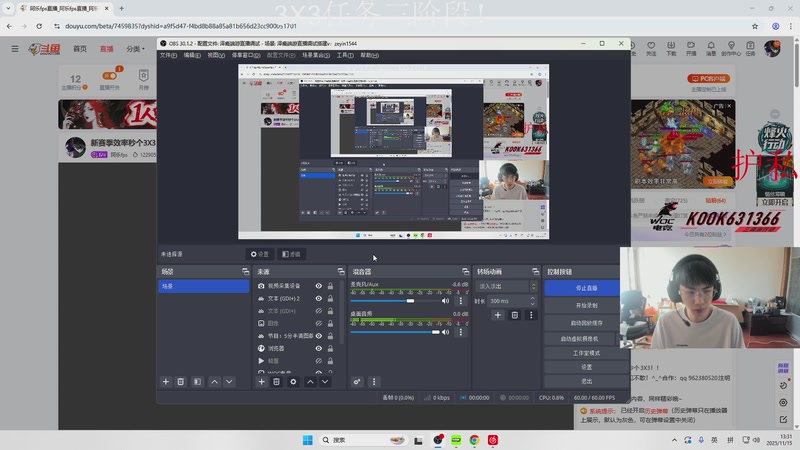Pop out the 混音器 dock panel icon
Viewport: 800px width, 450px height.
point(465,271)
